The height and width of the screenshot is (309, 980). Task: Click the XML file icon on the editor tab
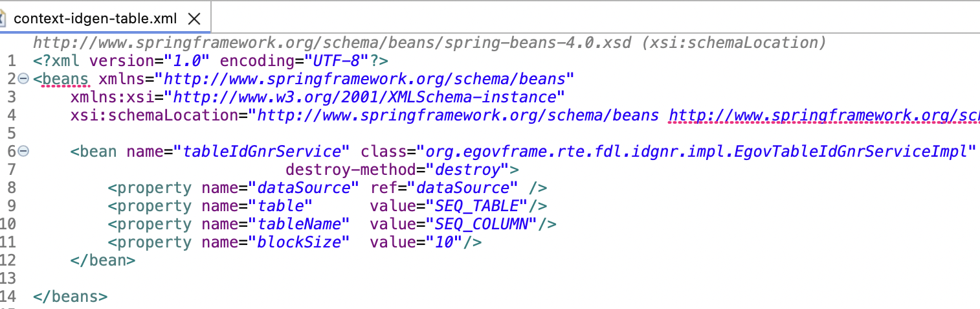(x=3, y=18)
